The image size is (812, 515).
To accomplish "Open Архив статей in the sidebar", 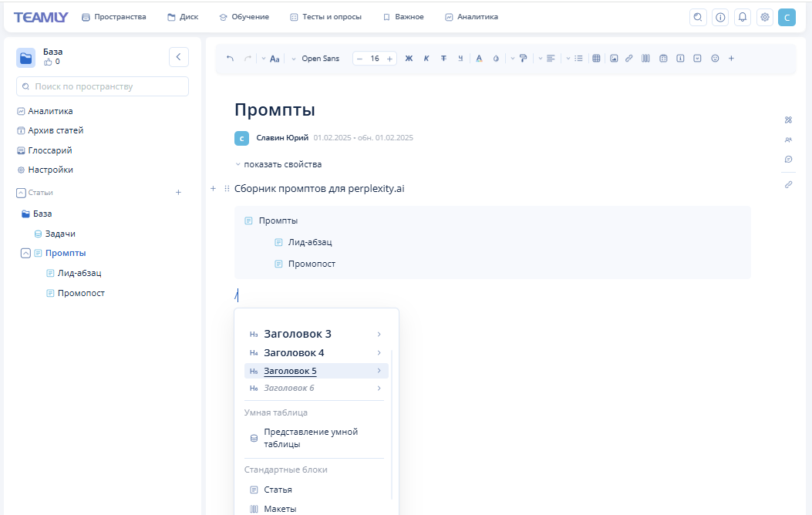I will 56,130.
